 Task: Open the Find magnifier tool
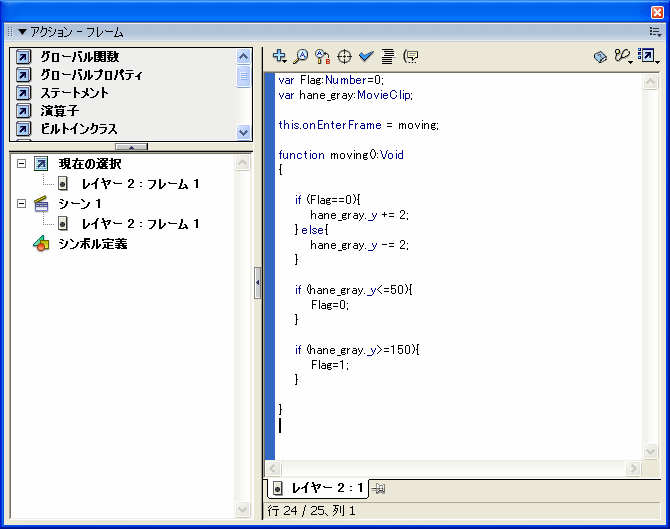pyautogui.click(x=301, y=56)
